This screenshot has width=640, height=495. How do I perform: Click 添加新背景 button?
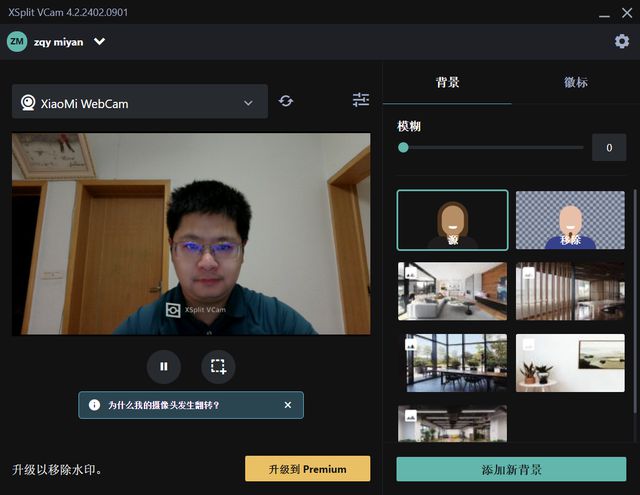[511, 469]
